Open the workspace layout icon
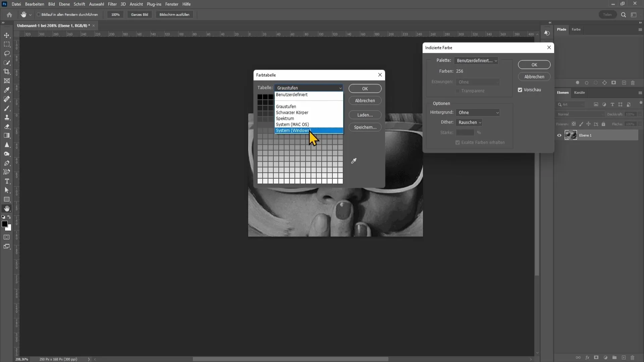Image resolution: width=644 pixels, height=362 pixels. pyautogui.click(x=634, y=15)
